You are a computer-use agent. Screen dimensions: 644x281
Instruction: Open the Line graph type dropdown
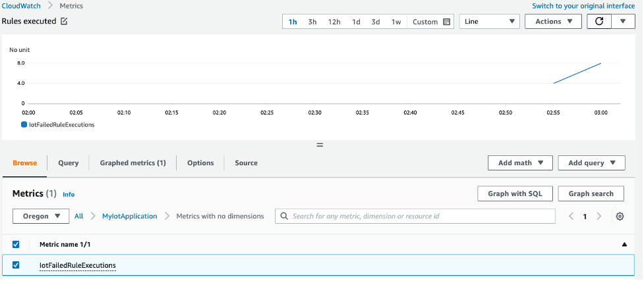pyautogui.click(x=490, y=21)
